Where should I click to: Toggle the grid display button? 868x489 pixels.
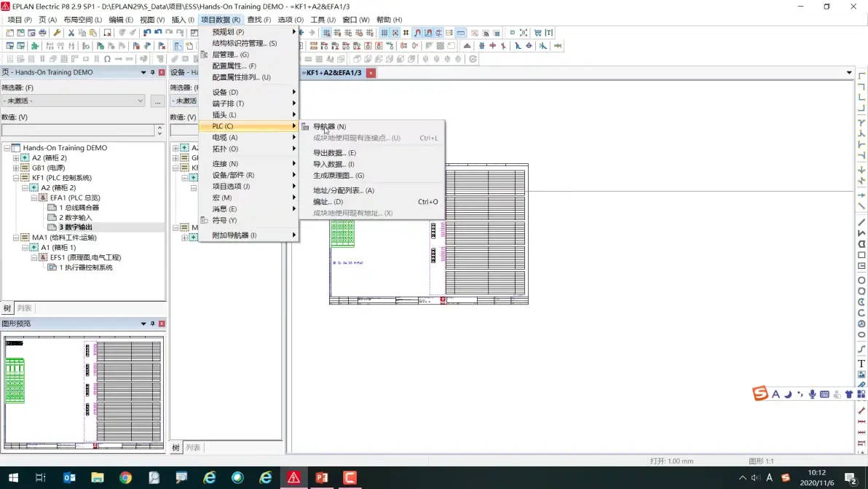[x=384, y=33]
